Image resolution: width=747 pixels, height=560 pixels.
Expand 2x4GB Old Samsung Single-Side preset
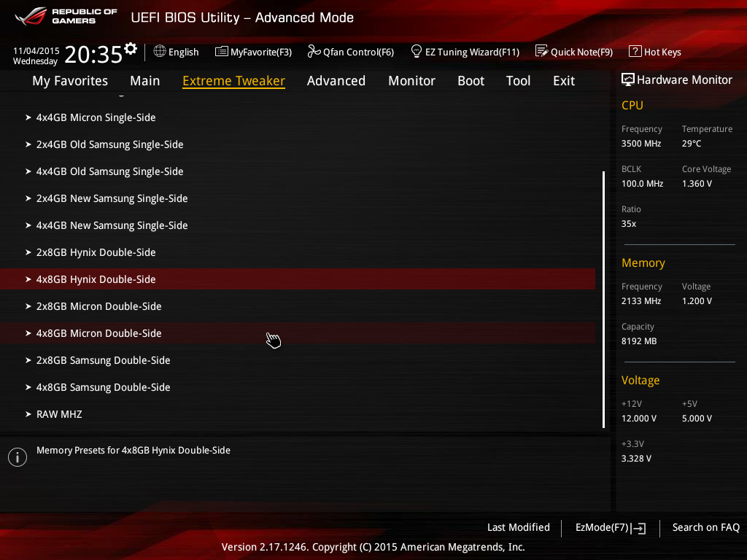tap(298, 144)
